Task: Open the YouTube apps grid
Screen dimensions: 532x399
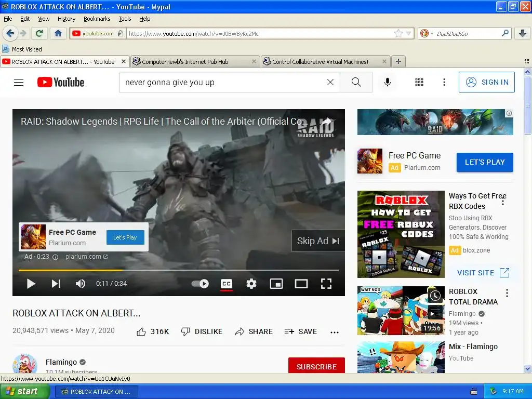Action: click(x=419, y=82)
